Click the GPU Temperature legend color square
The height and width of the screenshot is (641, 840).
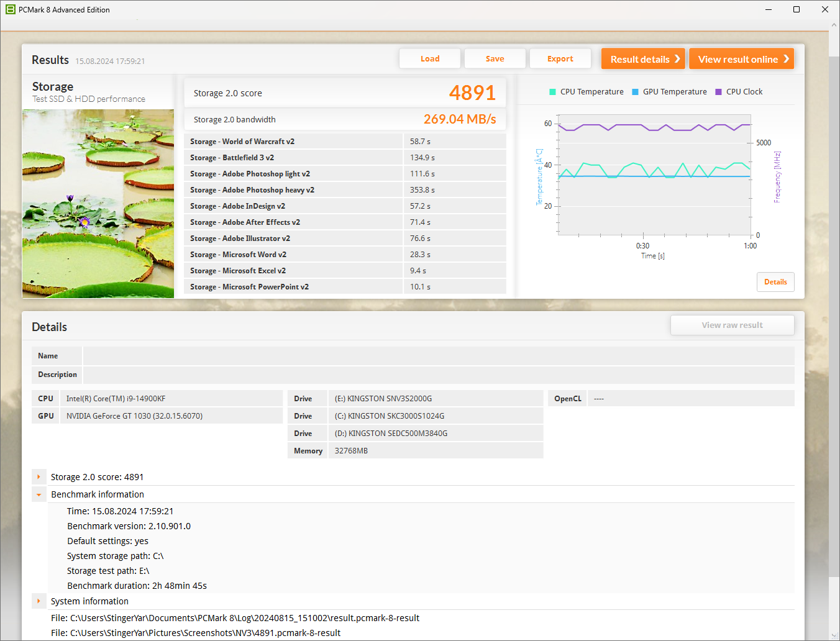pyautogui.click(x=635, y=92)
